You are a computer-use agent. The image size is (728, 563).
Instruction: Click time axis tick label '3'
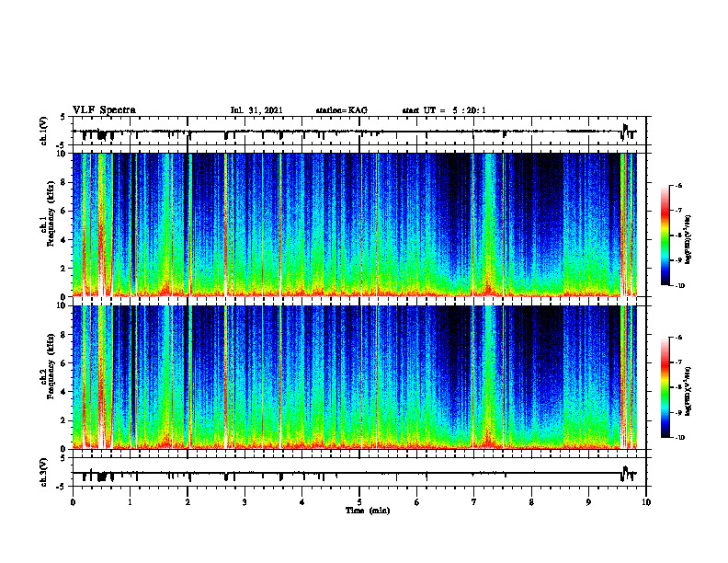click(x=245, y=502)
